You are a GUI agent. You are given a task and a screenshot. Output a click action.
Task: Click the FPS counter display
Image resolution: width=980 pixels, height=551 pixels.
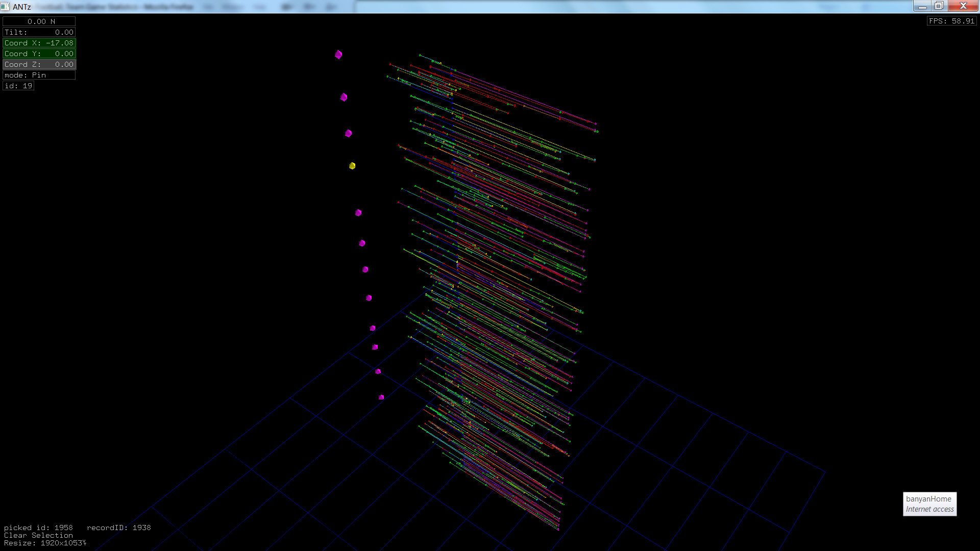[951, 21]
